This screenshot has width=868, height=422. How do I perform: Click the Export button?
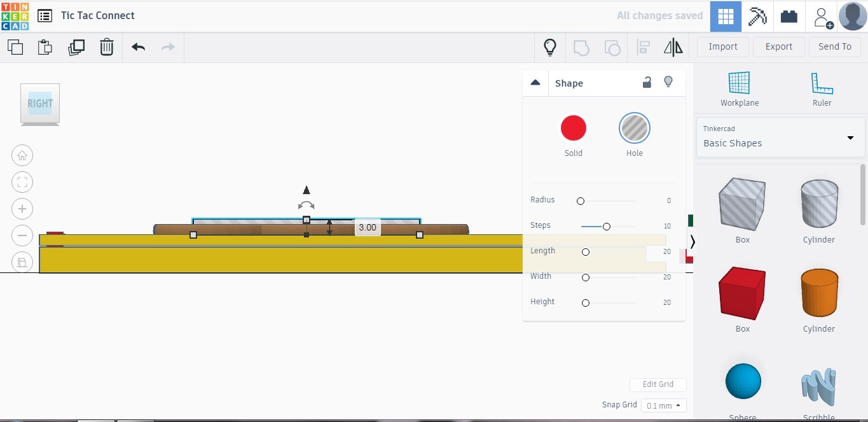pos(778,46)
